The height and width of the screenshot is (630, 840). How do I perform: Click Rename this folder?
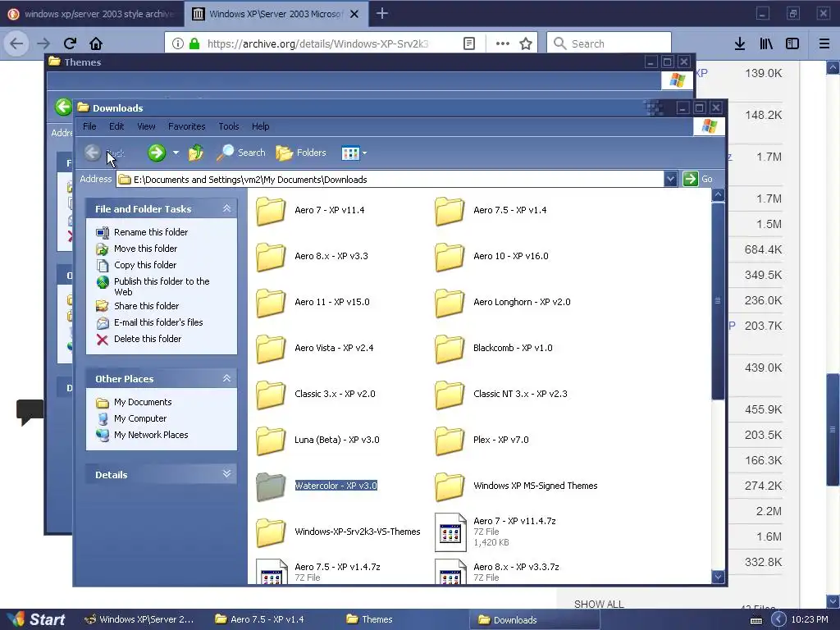pos(151,232)
